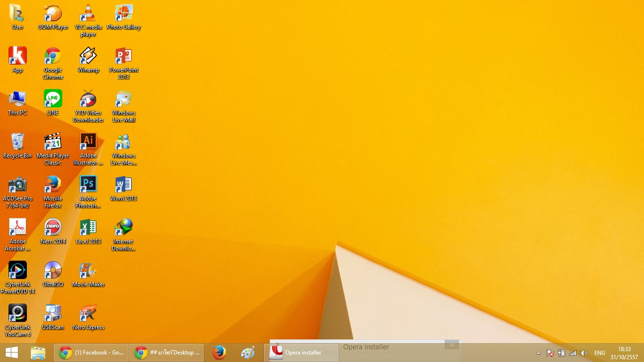The height and width of the screenshot is (362, 644).
Task: Select the Windows Live Messenger shortcut
Action: 124,149
